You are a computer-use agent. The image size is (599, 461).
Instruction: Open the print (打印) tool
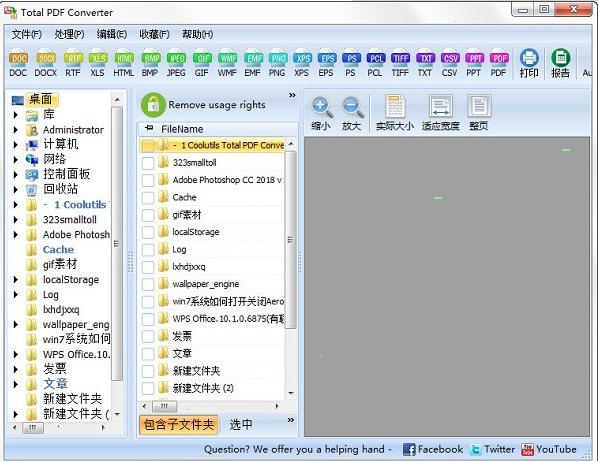tap(529, 63)
